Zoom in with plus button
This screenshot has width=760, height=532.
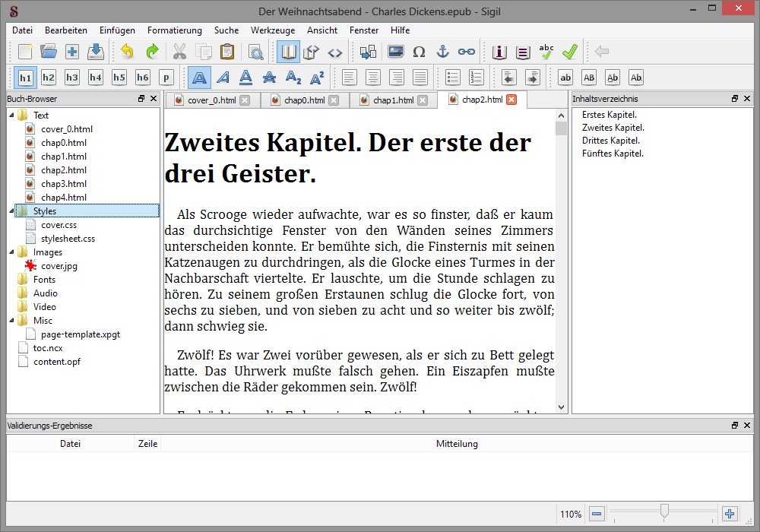(730, 514)
